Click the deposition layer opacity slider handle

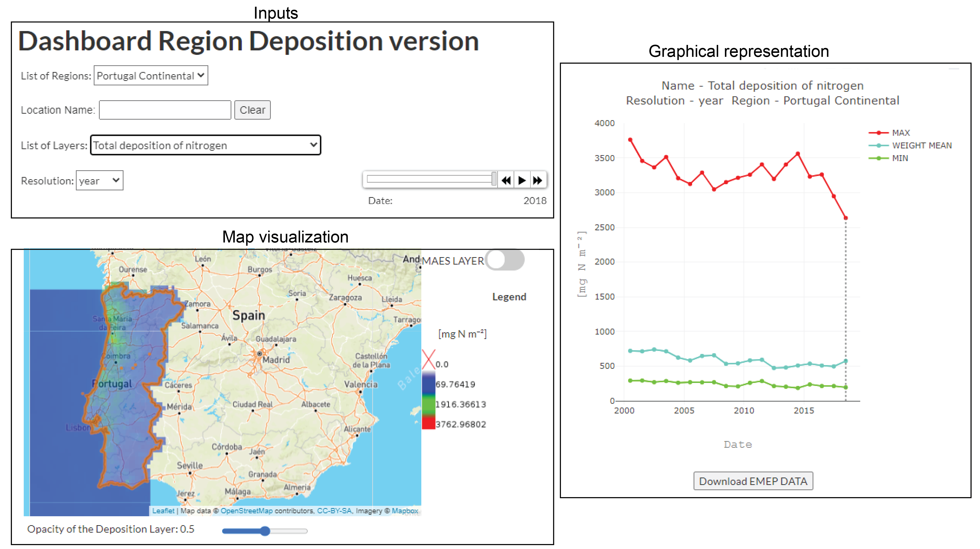pos(265,531)
